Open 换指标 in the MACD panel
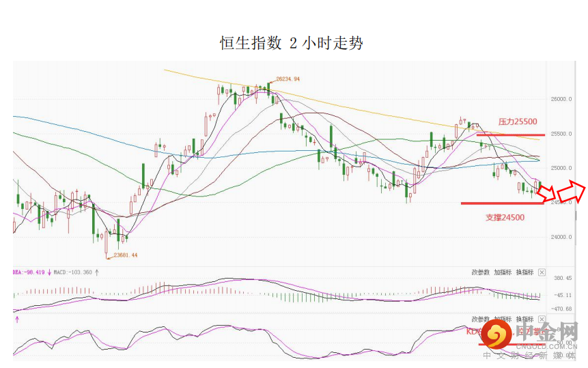588x368 pixels. 524,272
